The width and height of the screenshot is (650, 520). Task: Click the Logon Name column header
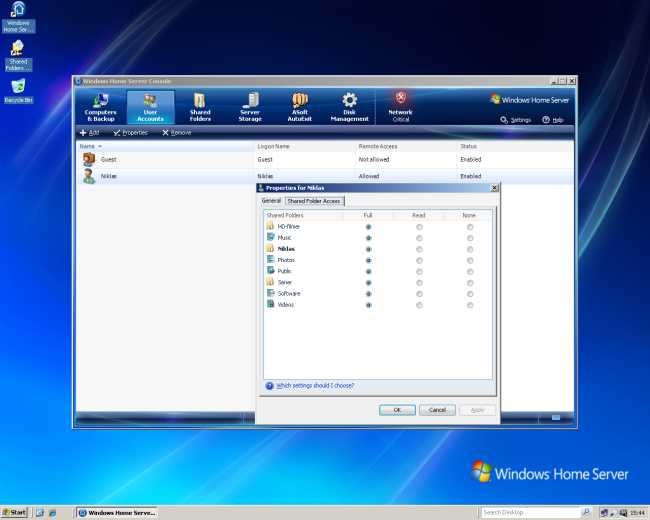(306, 146)
